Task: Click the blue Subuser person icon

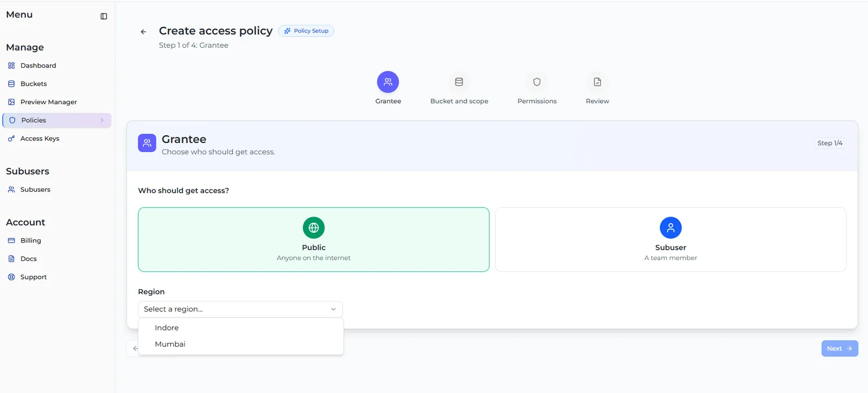Action: (x=671, y=228)
